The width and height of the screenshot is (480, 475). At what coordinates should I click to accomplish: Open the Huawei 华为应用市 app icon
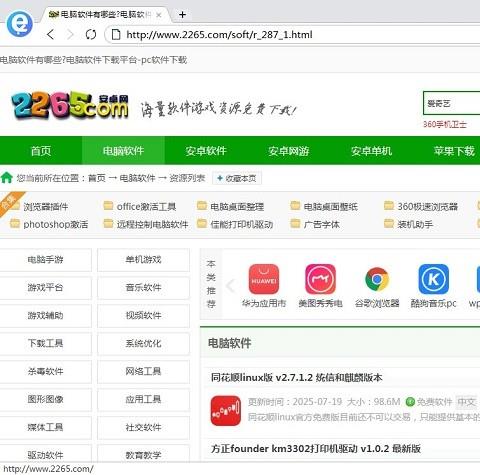[x=264, y=279]
